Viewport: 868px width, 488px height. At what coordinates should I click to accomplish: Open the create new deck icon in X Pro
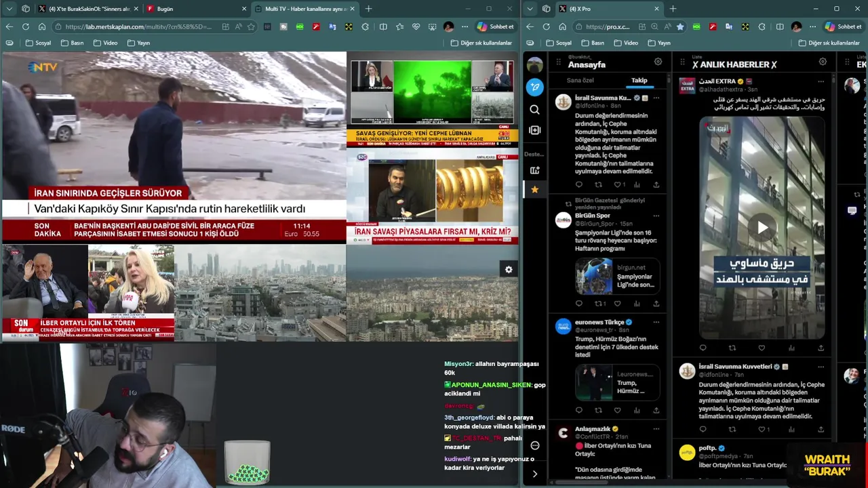click(535, 170)
